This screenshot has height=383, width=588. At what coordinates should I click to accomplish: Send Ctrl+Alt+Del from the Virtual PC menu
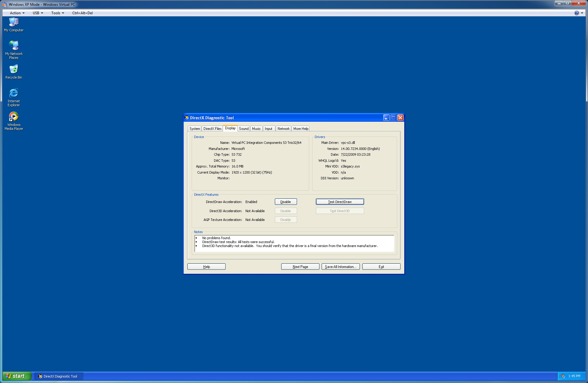pyautogui.click(x=82, y=13)
